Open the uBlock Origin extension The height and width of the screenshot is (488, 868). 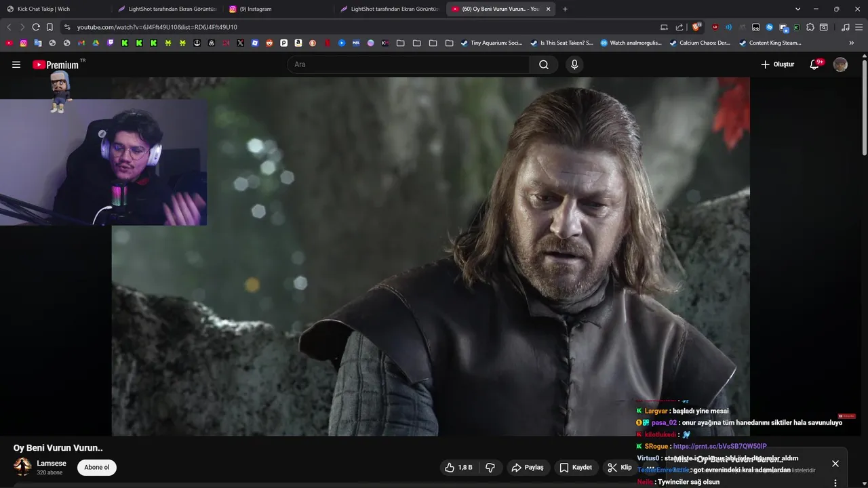715,27
